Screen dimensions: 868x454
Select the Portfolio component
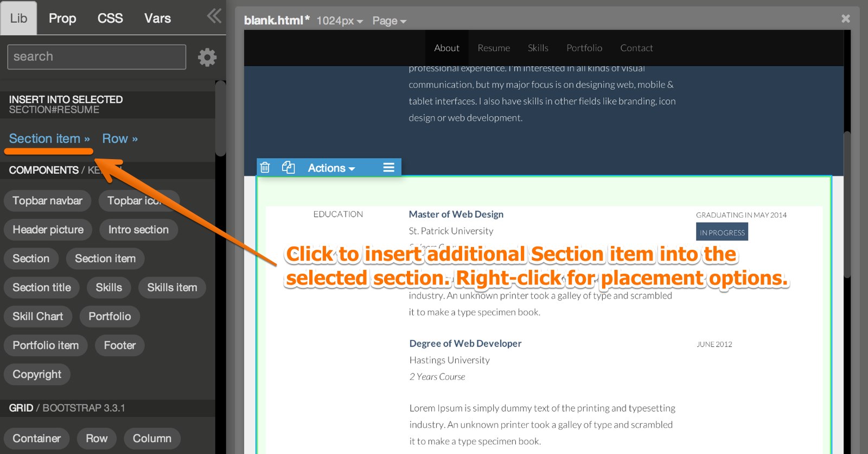[110, 316]
